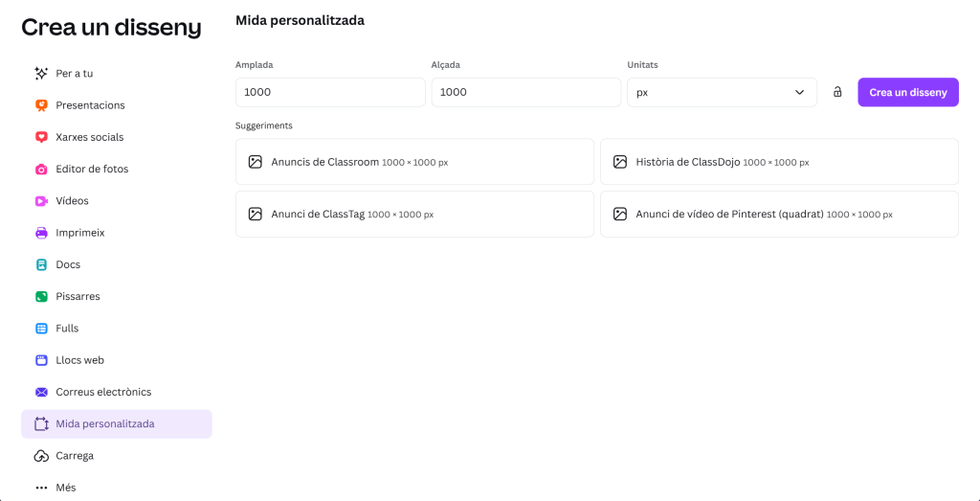Image resolution: width=980 pixels, height=501 pixels.
Task: Click the Carrega cloud upload icon
Action: tap(41, 456)
